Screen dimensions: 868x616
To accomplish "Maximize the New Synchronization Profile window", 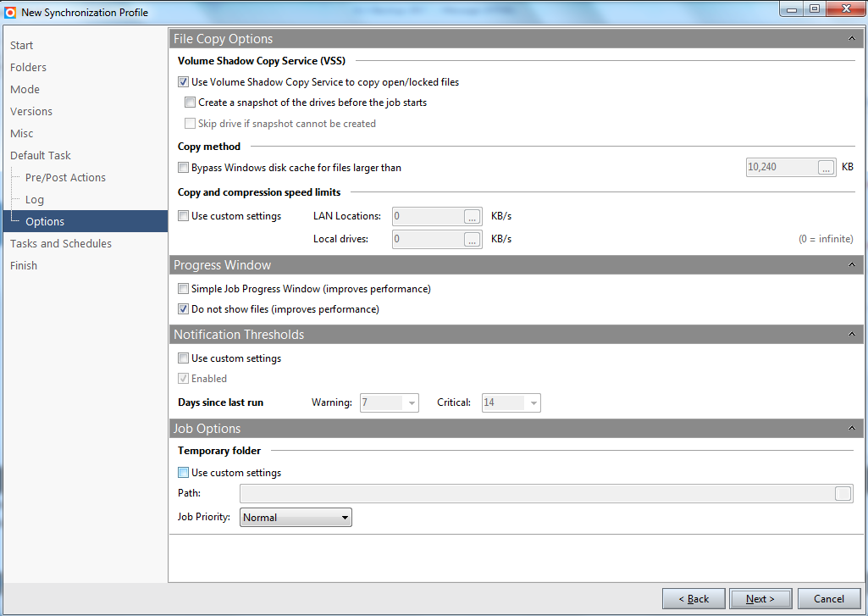I will point(815,8).
